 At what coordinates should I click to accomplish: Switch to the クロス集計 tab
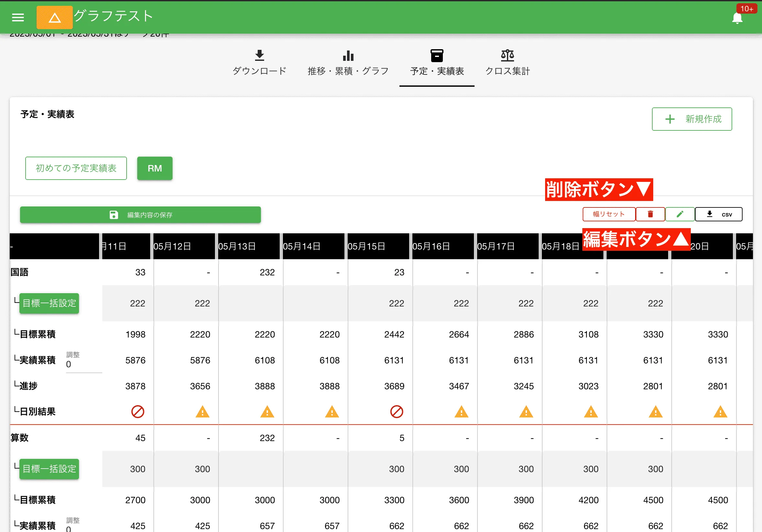(x=507, y=63)
